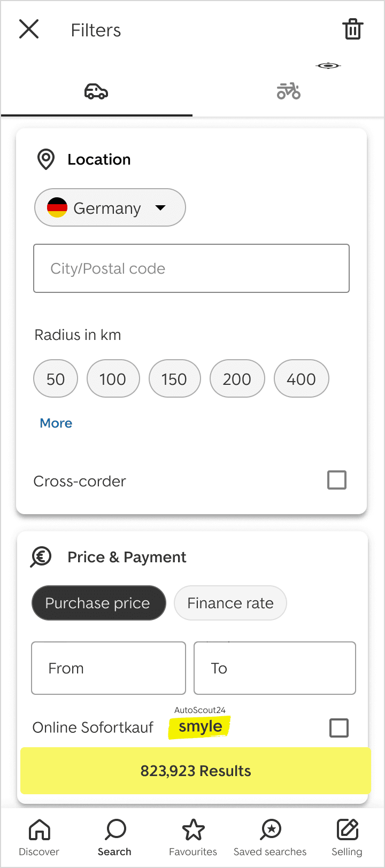Select Purchase price payment option
This screenshot has height=868, width=385.
(x=98, y=603)
